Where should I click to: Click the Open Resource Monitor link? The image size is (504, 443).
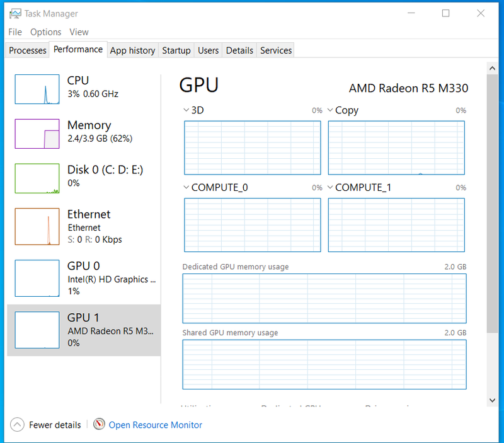tap(156, 425)
